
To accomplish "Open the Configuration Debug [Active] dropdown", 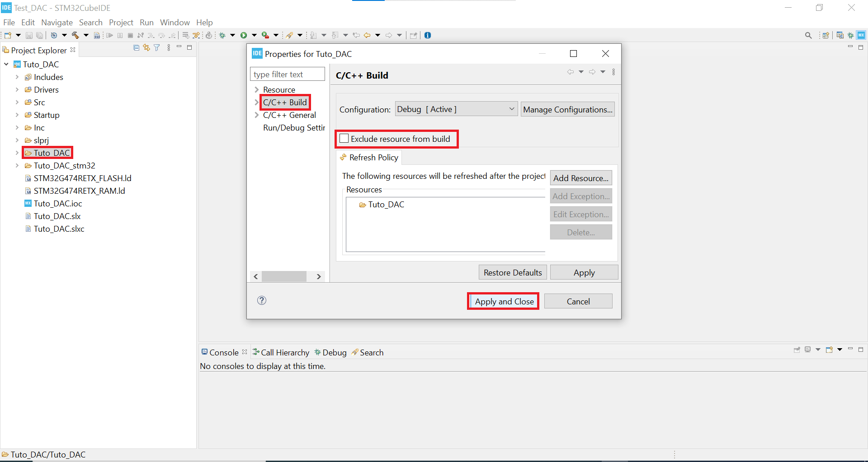I will point(456,109).
